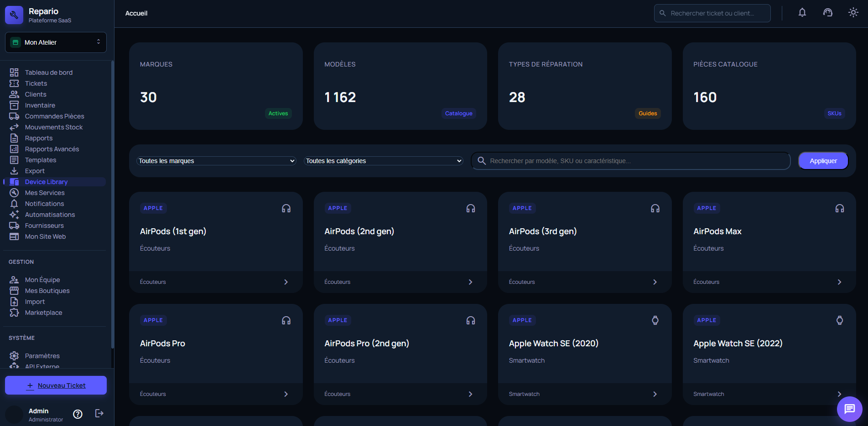
Task: Click the Mes Services icon
Action: click(14, 193)
